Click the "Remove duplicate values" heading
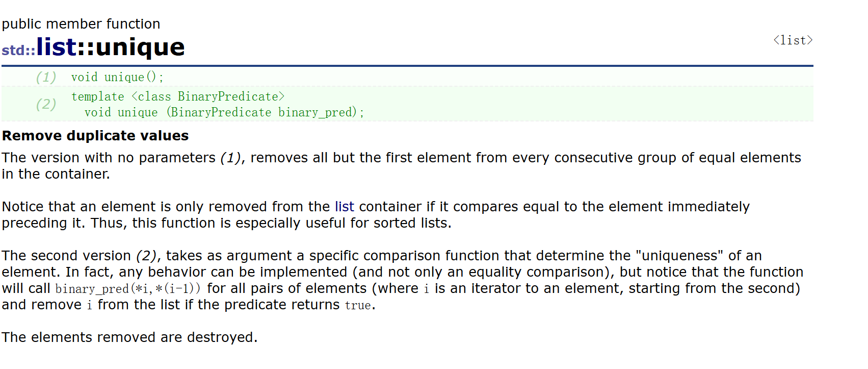The image size is (868, 369). [x=95, y=136]
